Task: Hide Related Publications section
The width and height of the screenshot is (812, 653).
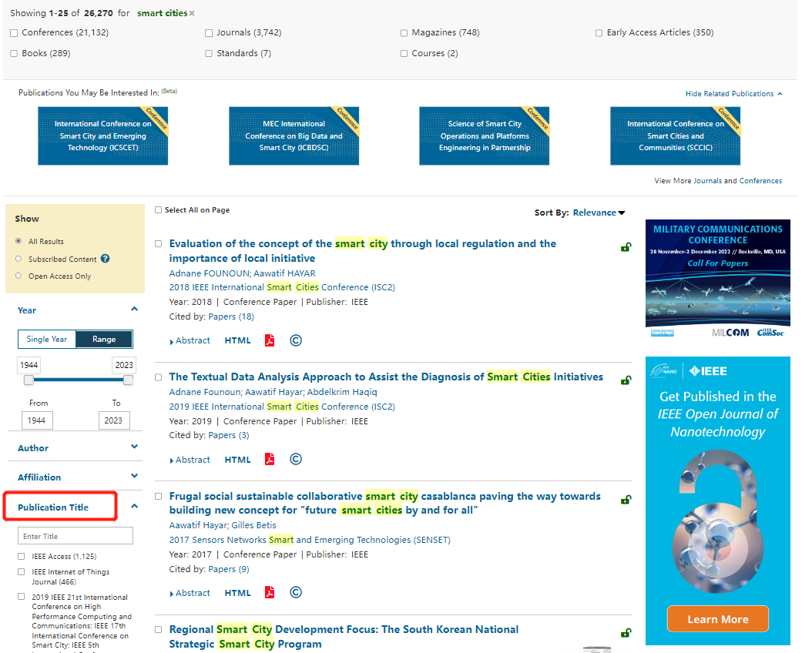Action: (x=733, y=94)
